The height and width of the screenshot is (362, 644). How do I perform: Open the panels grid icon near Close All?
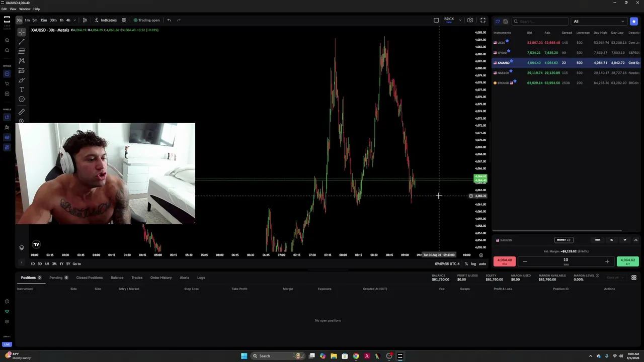[x=634, y=278]
